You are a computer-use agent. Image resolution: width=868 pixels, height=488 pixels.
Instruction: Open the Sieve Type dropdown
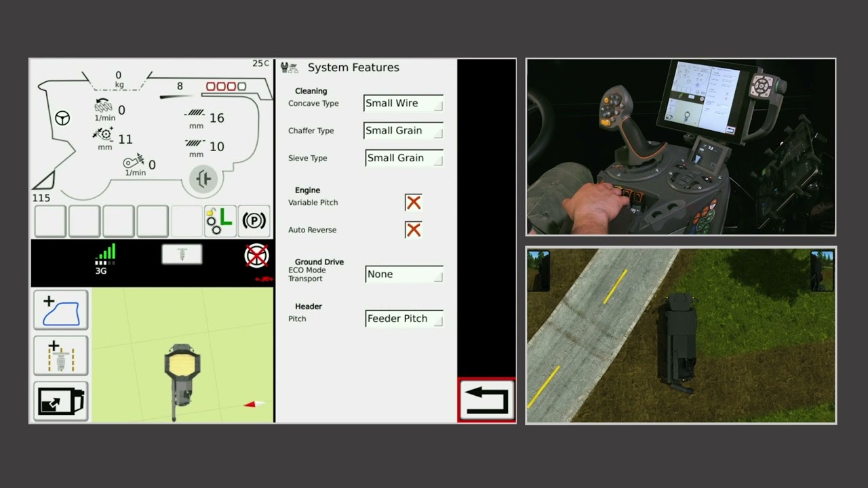pyautogui.click(x=404, y=158)
